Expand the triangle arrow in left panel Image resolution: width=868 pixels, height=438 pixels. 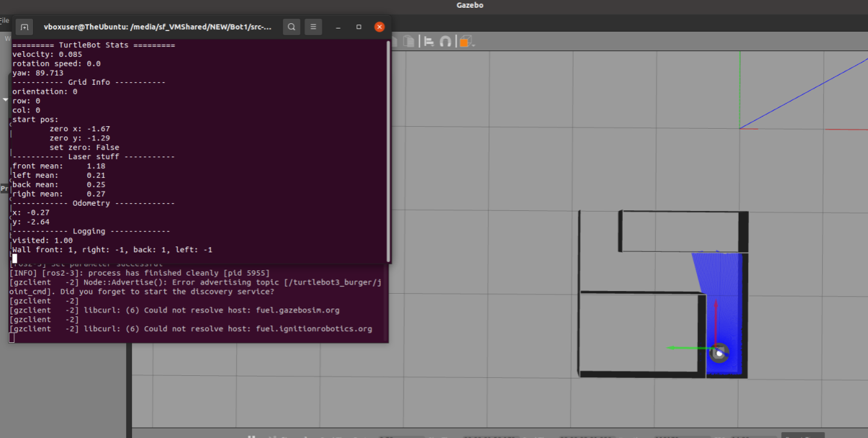[5, 100]
